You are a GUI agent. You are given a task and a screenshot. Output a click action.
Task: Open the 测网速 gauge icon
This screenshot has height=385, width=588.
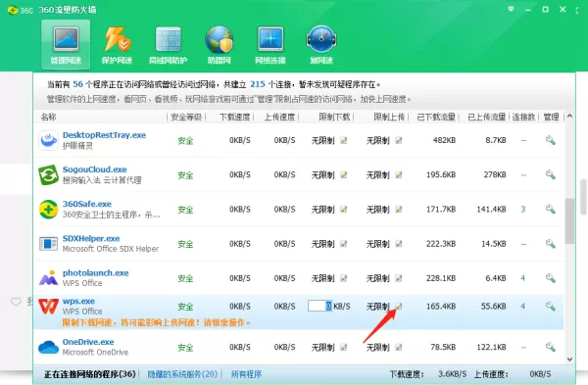point(321,39)
